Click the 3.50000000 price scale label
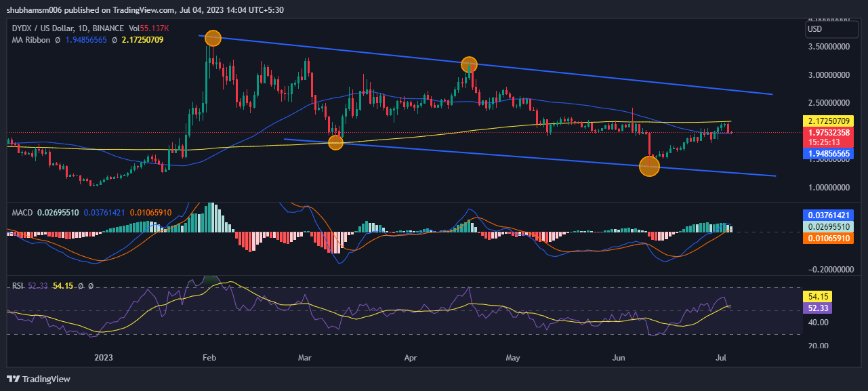Viewport: 868px width, 391px height. click(x=829, y=47)
